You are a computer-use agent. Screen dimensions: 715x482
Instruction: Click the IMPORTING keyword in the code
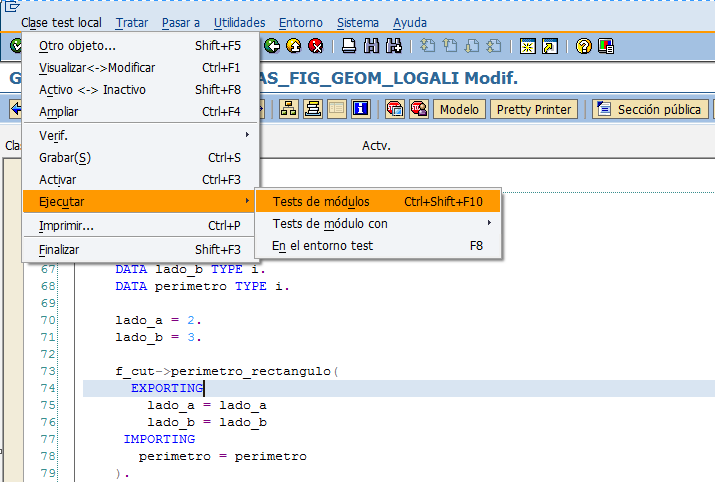click(159, 439)
